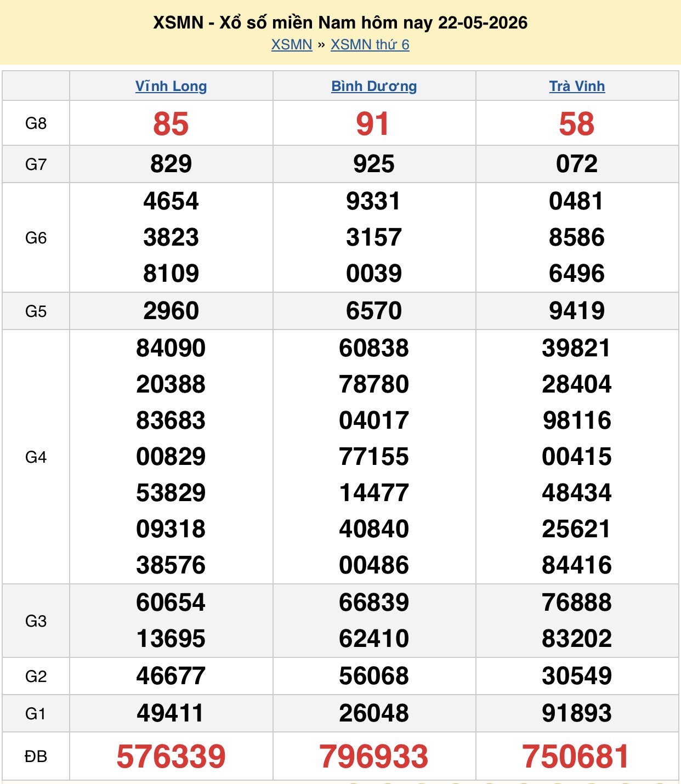The width and height of the screenshot is (681, 784).
Task: Click G2 number 56068
Action: (x=374, y=676)
